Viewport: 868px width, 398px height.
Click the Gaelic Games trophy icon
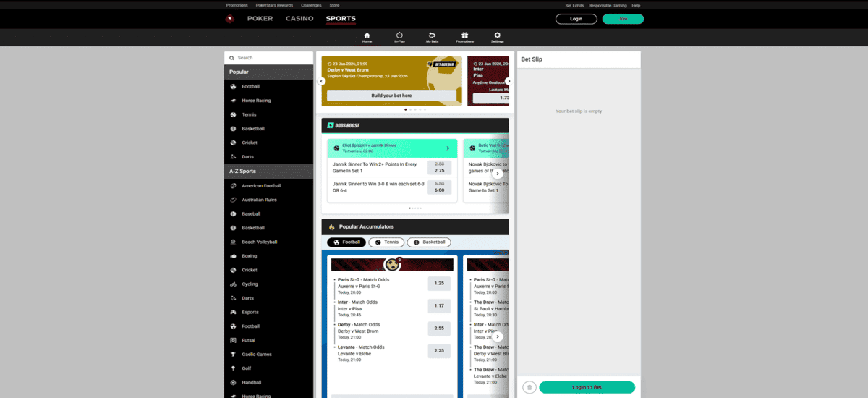tap(233, 355)
